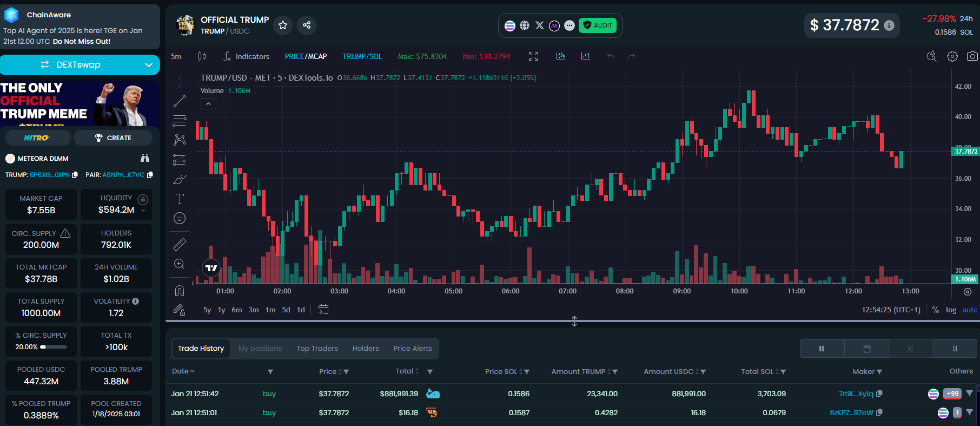
Task: Toggle magnet mode
Action: click(180, 291)
